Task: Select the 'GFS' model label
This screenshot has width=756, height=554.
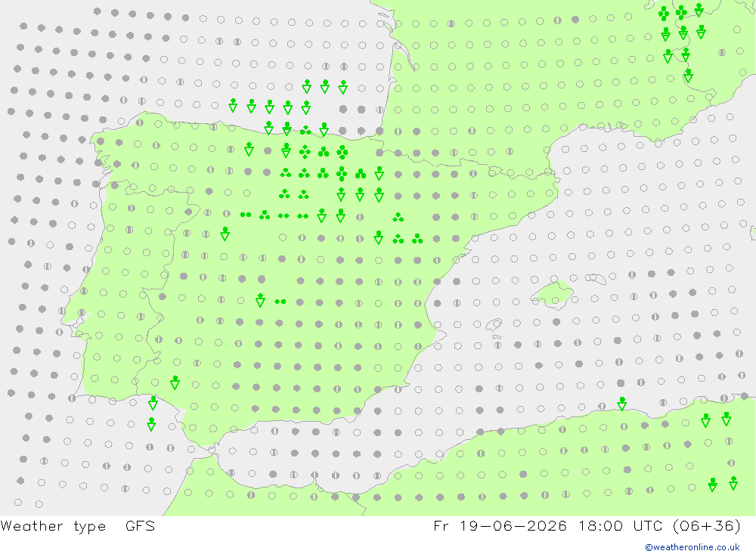Action: 141,525
